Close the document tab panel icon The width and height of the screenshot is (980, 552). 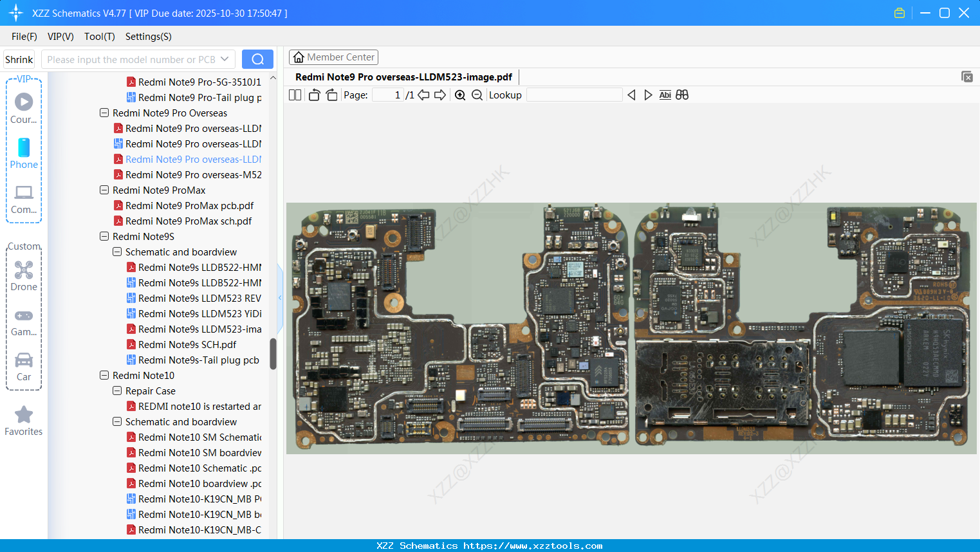967,77
